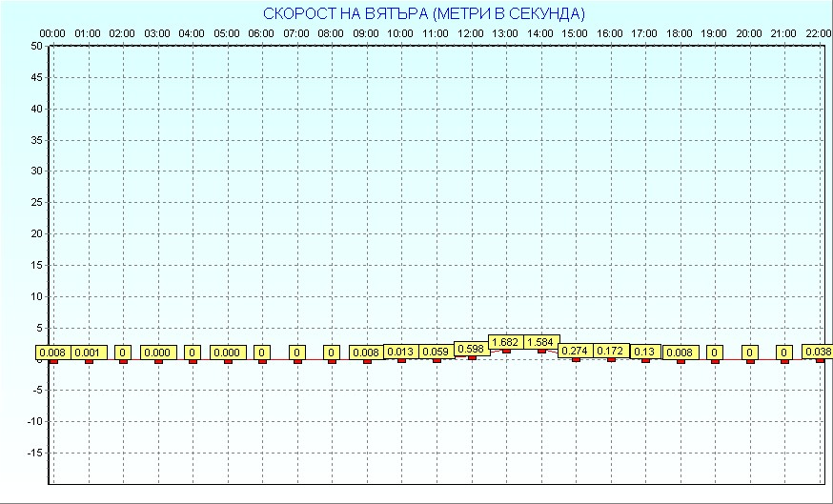Select the 0.038 label at right edge

point(817,353)
